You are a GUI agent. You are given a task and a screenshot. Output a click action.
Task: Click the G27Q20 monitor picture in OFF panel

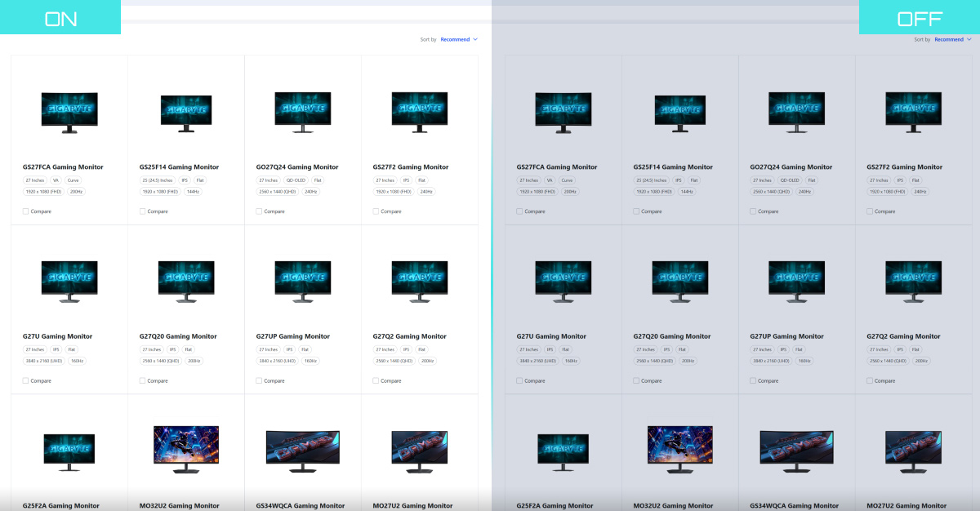(680, 281)
